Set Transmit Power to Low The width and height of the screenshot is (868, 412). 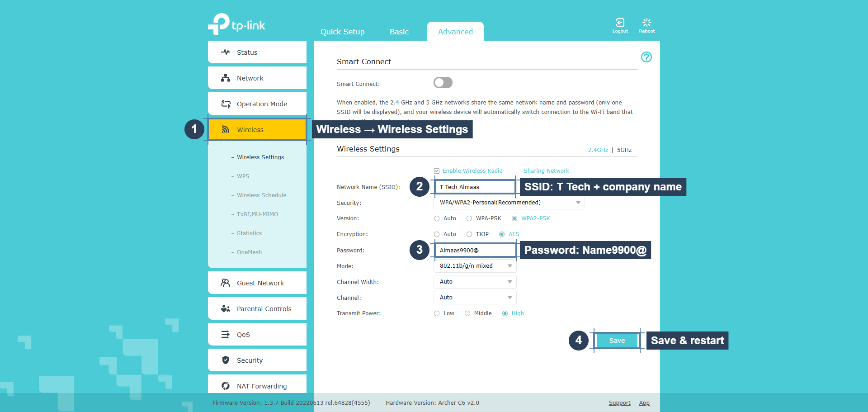[437, 313]
